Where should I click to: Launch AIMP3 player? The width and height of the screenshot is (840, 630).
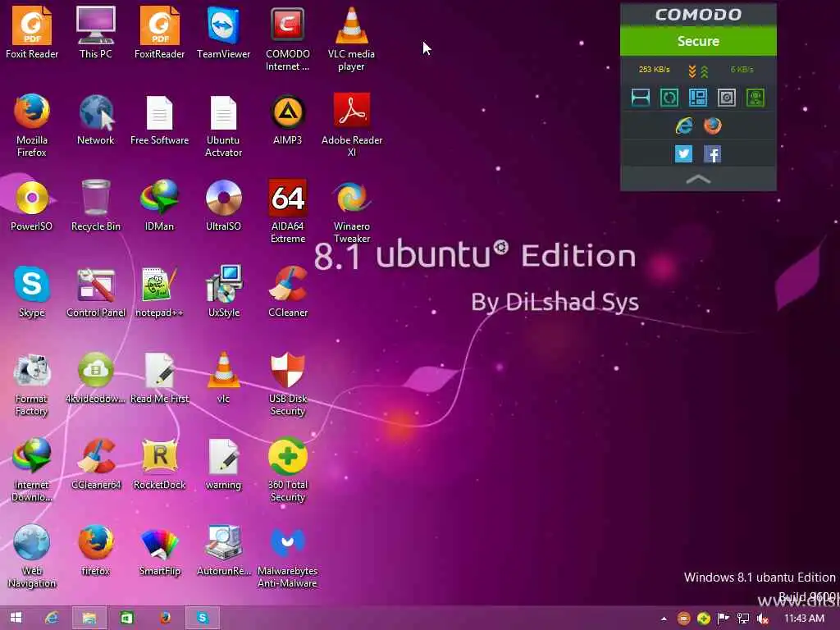pyautogui.click(x=288, y=119)
